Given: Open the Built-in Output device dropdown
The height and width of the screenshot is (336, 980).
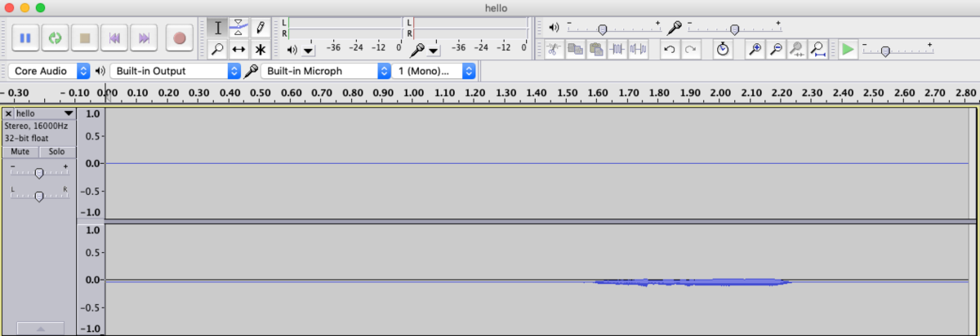Looking at the screenshot, I should (x=175, y=71).
